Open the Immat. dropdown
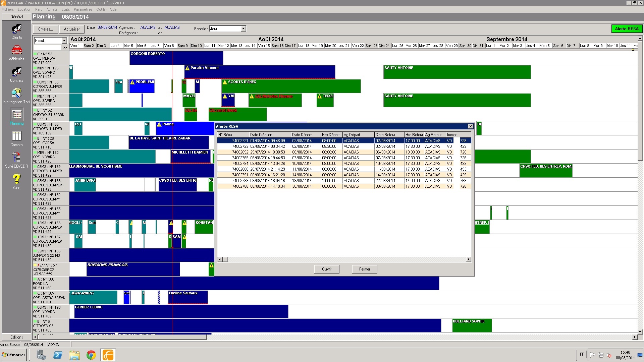 64,41
